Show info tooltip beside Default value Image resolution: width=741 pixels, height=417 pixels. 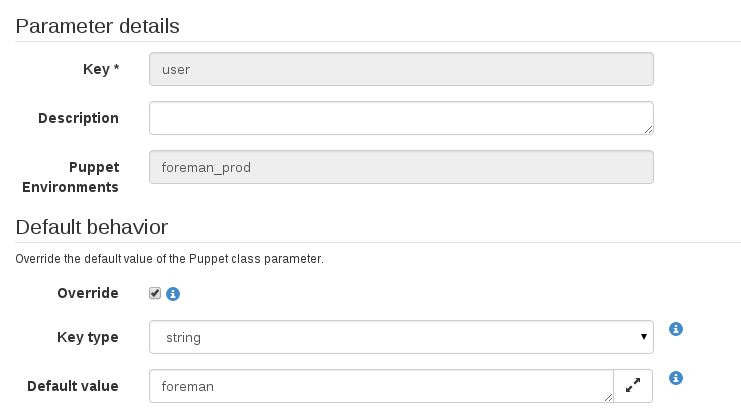point(676,378)
